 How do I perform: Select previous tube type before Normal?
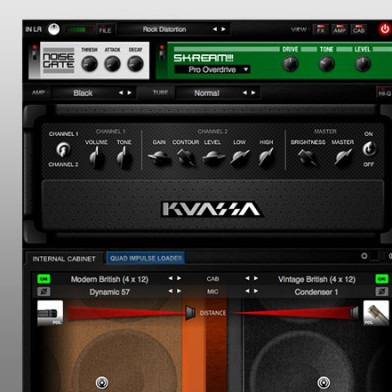click(245, 93)
